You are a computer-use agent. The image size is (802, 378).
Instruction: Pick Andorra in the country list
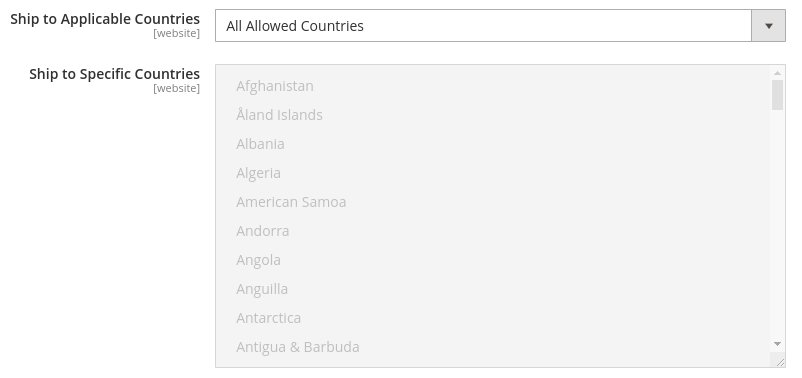262,231
